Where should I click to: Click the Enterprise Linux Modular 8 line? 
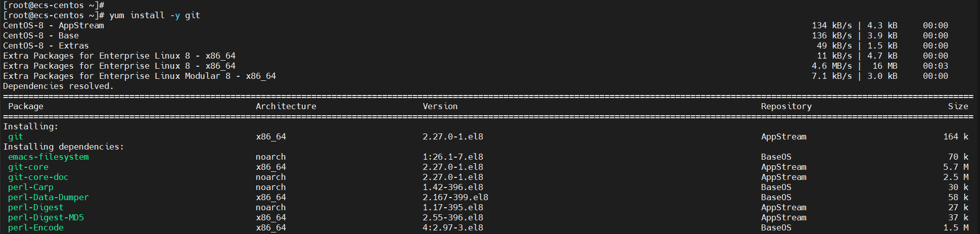click(x=139, y=76)
